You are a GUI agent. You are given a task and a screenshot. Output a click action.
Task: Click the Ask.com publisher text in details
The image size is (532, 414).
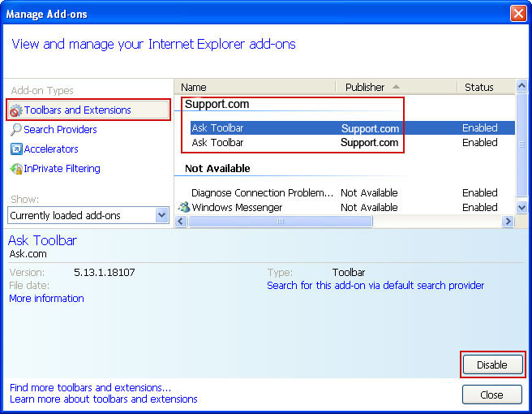click(x=28, y=254)
